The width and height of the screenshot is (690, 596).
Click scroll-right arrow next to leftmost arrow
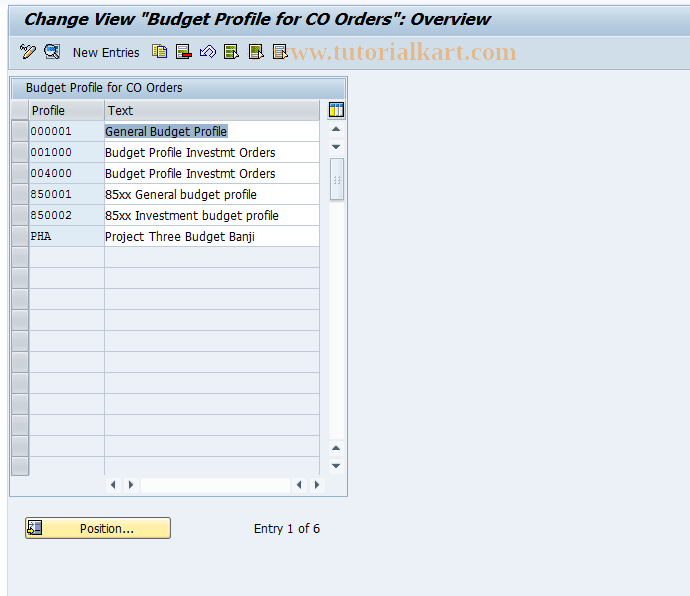(x=131, y=485)
